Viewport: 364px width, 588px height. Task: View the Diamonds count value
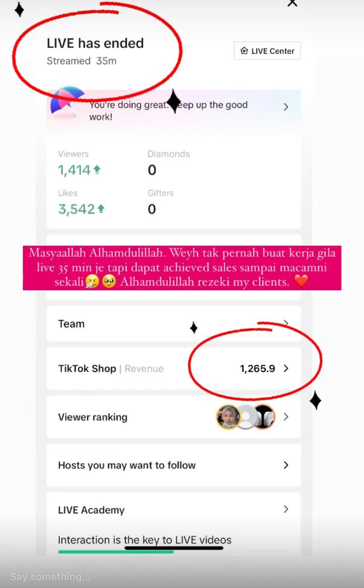[152, 170]
